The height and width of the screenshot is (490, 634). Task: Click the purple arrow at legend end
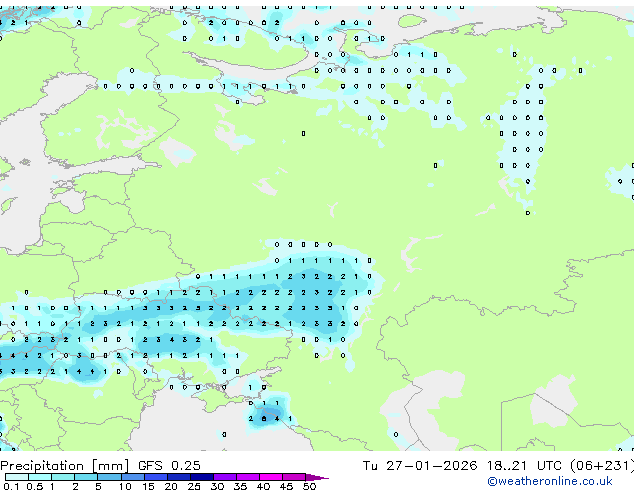tap(317, 477)
